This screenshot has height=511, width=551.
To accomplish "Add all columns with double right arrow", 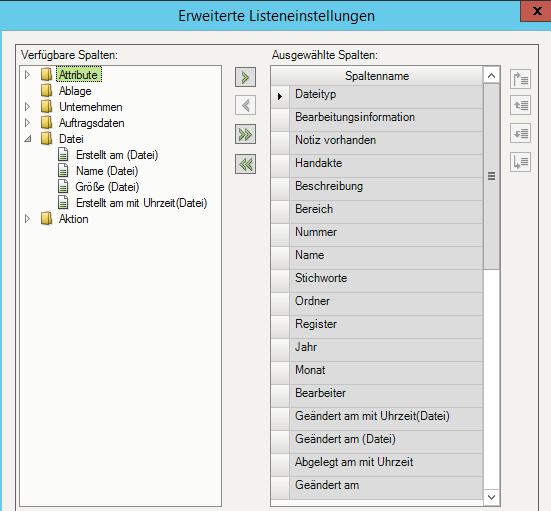I will click(245, 134).
